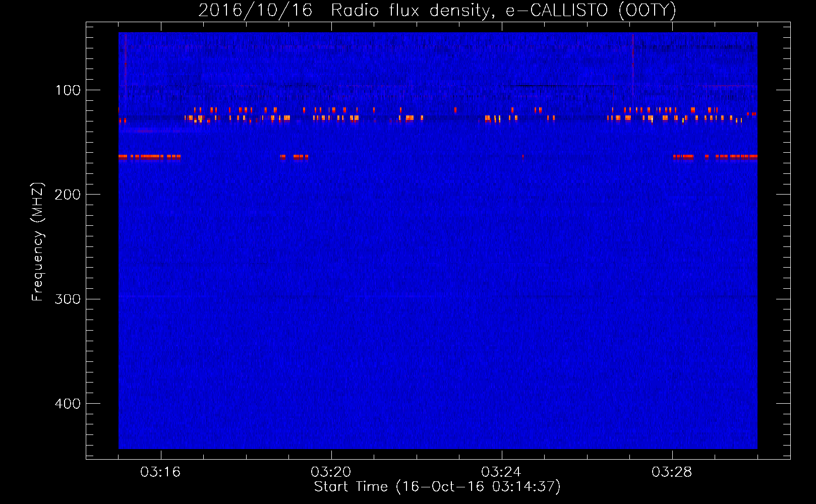Screen dimensions: 816x504
Task: Select the 100 frequency tick label
Action: 68,90
